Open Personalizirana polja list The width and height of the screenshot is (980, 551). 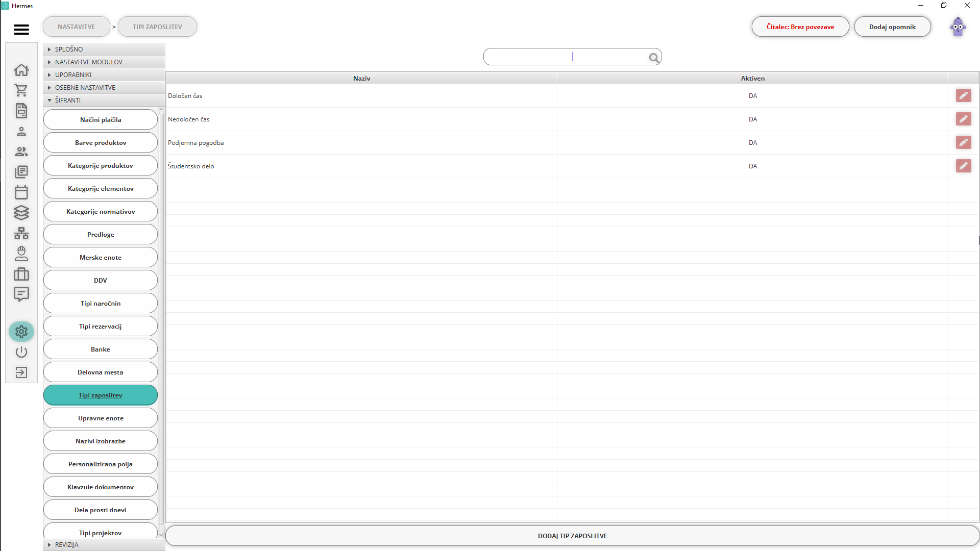(101, 464)
